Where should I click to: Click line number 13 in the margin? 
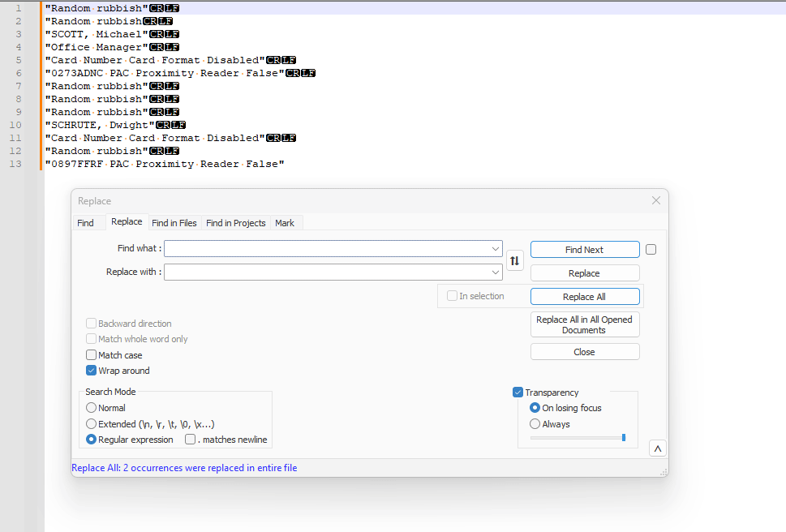[15, 164]
